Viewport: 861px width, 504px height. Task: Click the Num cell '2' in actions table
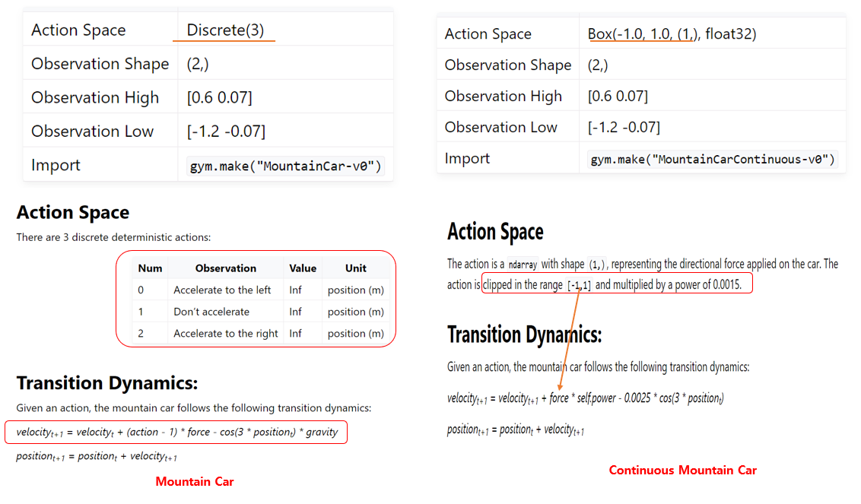click(x=141, y=333)
